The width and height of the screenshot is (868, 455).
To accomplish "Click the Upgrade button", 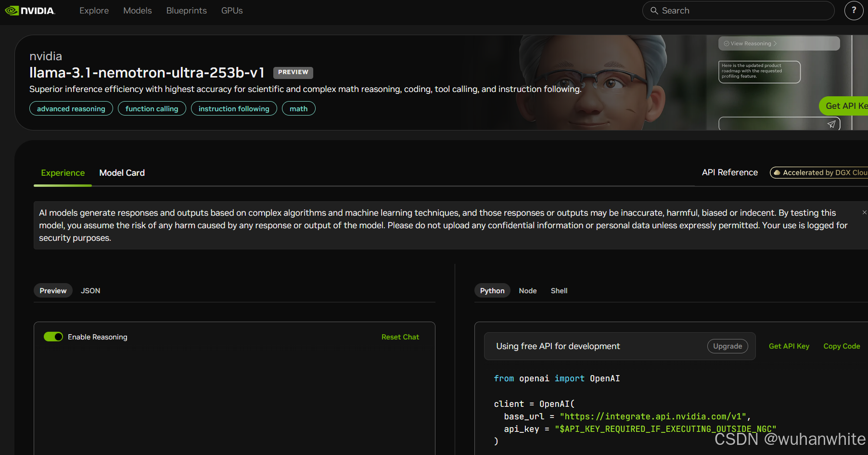I will click(728, 346).
